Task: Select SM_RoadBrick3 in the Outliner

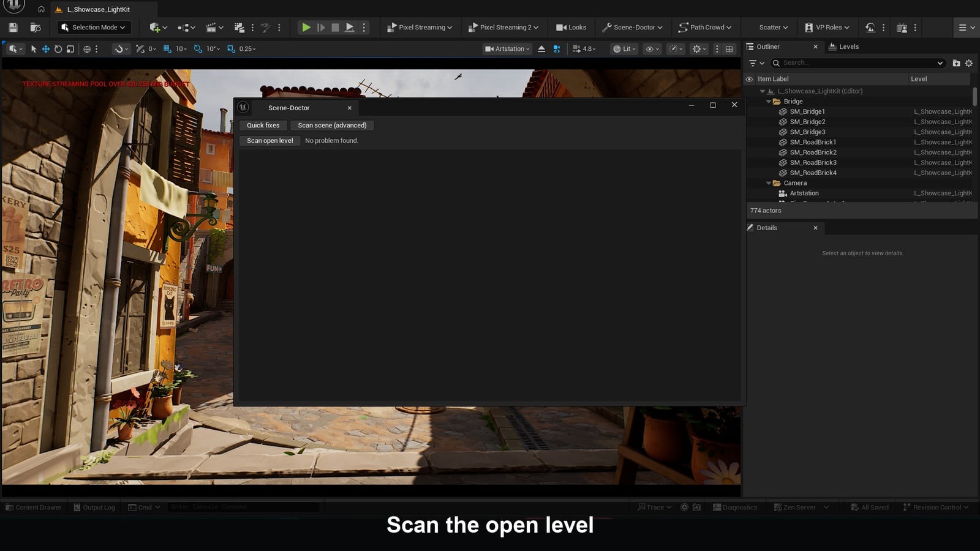Action: click(813, 163)
